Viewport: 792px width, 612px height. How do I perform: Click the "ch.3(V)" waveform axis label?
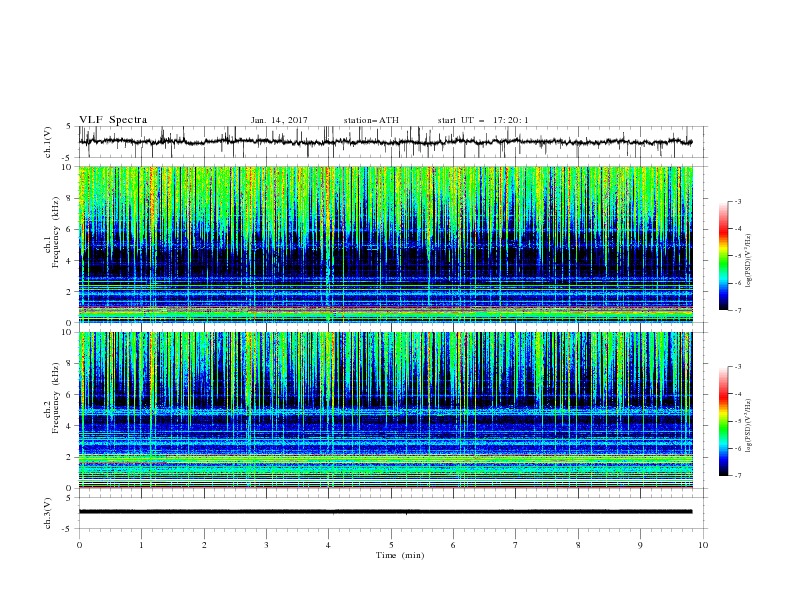point(48,513)
